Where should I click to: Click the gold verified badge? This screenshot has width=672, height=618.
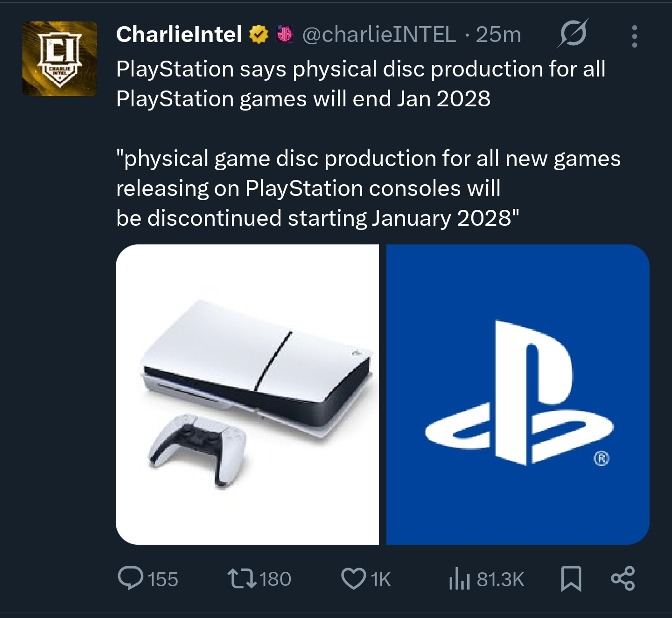click(259, 35)
